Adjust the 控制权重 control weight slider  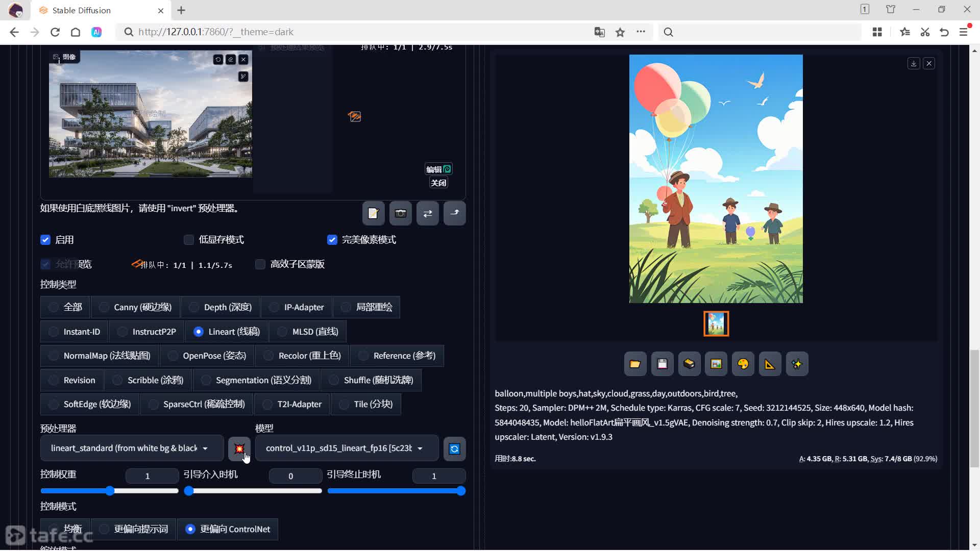[109, 491]
